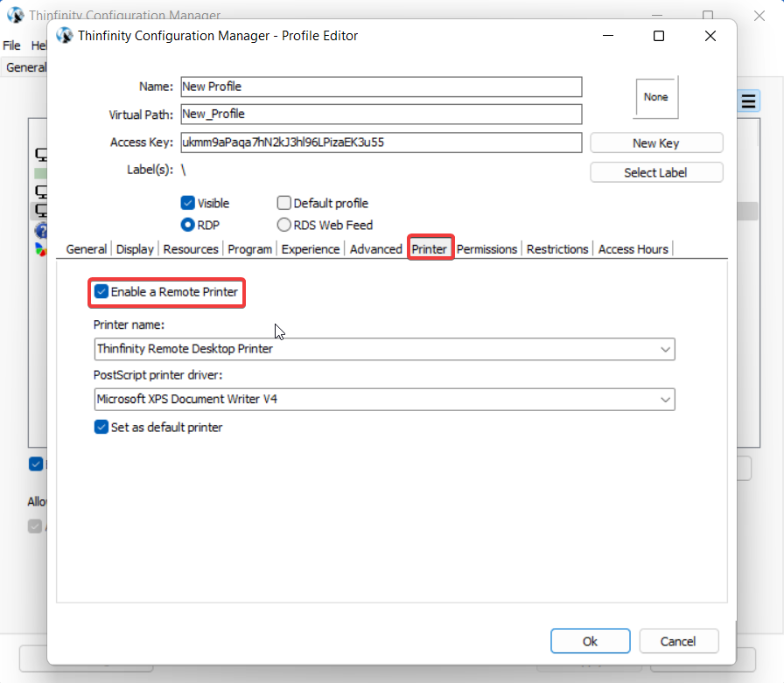Select the Printer tab
The image size is (784, 683).
[x=430, y=249]
